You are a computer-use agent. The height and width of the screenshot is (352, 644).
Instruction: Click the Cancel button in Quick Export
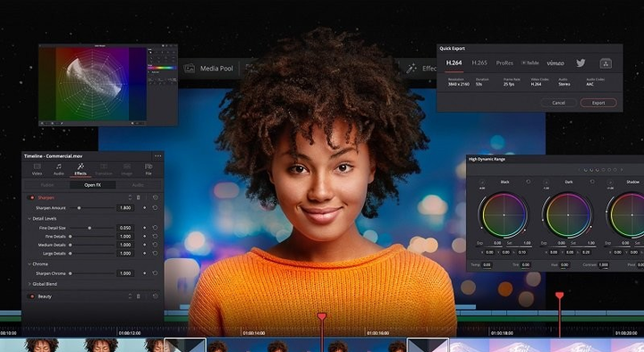[x=558, y=103]
